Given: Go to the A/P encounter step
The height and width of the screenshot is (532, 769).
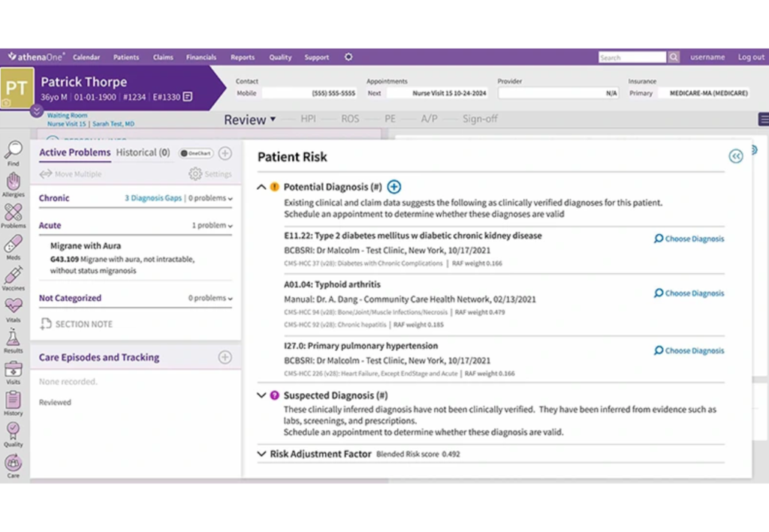Looking at the screenshot, I should [x=429, y=119].
